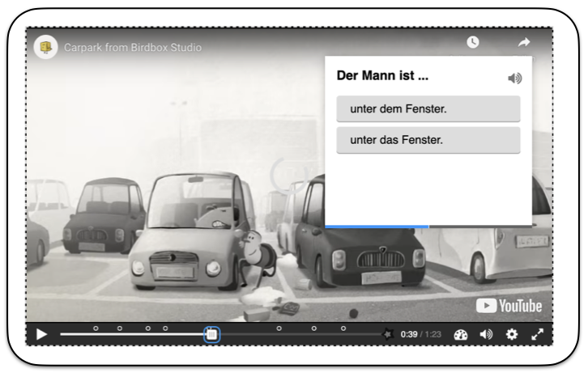Screen dimensions: 588x373
Task: Jump to the fourth question marker on the timeline
Action: click(x=165, y=328)
